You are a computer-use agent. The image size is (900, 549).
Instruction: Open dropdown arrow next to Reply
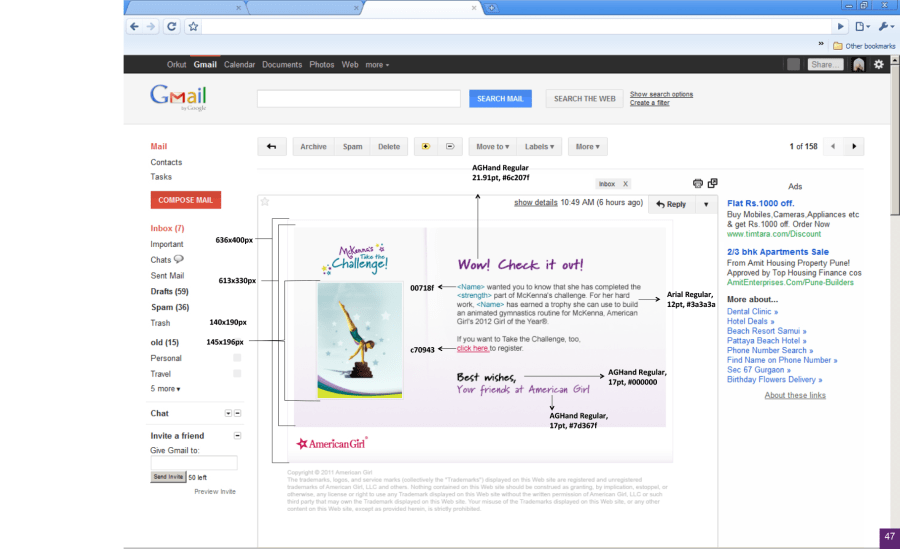pyautogui.click(x=705, y=204)
